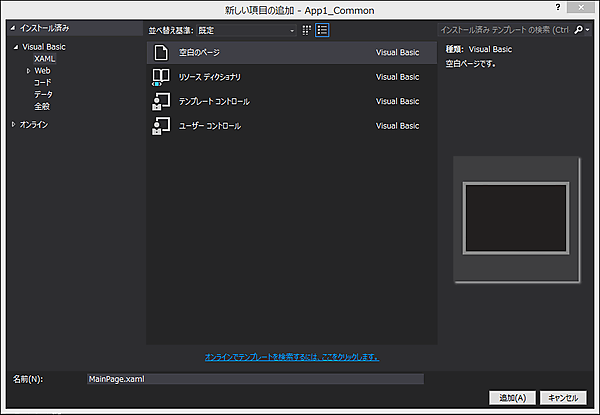Select XAML category in the tree
The image size is (600, 415).
pos(44,59)
